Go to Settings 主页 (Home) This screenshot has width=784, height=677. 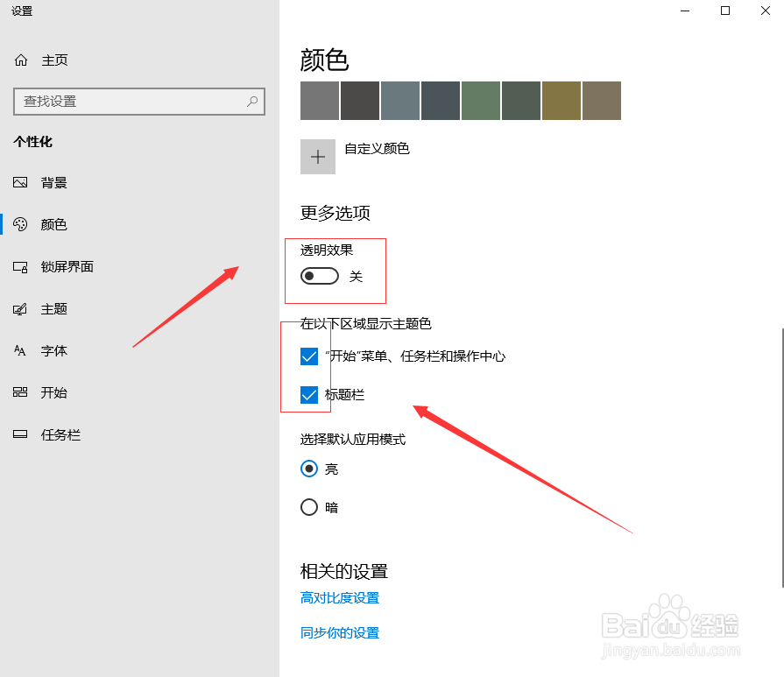(54, 60)
